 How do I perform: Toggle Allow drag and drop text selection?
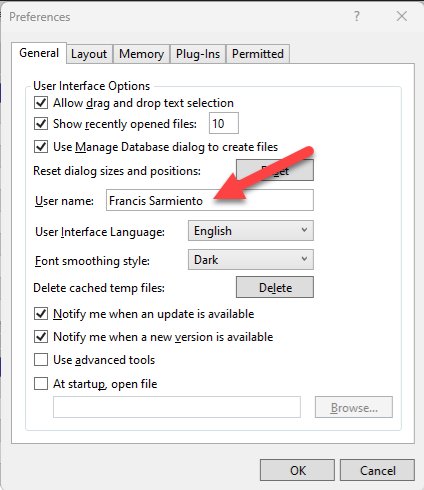pyautogui.click(x=41, y=103)
